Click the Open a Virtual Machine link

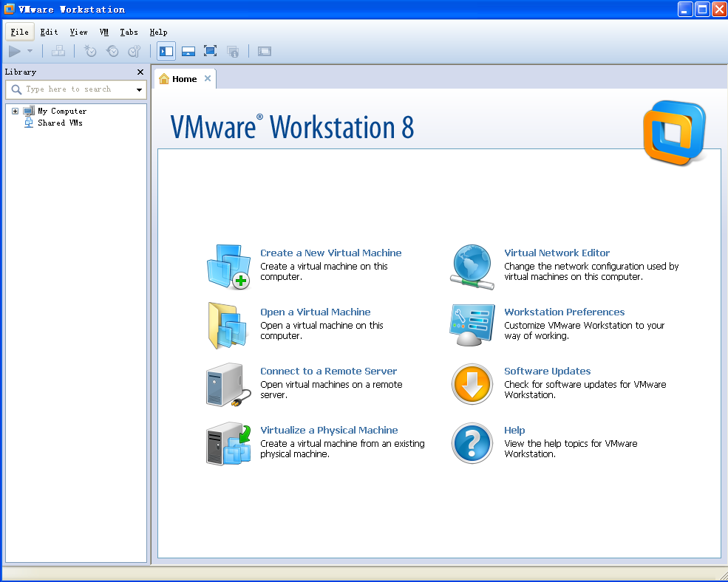316,312
